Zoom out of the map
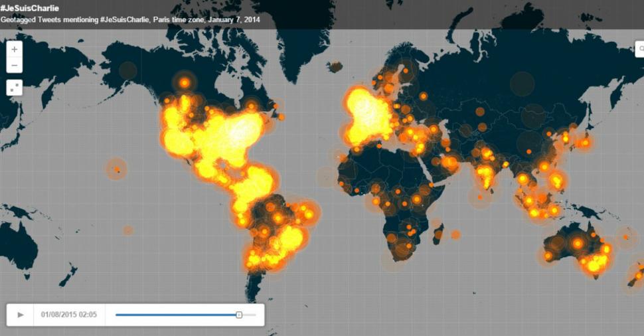The width and height of the screenshot is (644, 336). (x=15, y=65)
